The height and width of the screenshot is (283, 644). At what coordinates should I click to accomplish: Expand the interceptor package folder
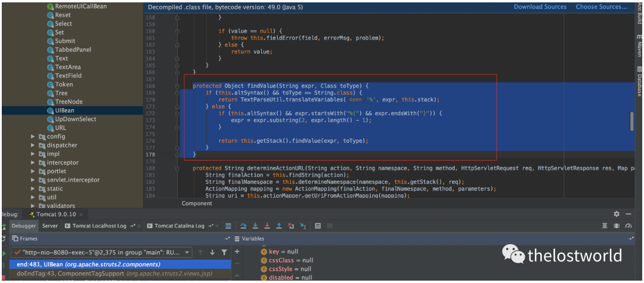pyautogui.click(x=33, y=162)
